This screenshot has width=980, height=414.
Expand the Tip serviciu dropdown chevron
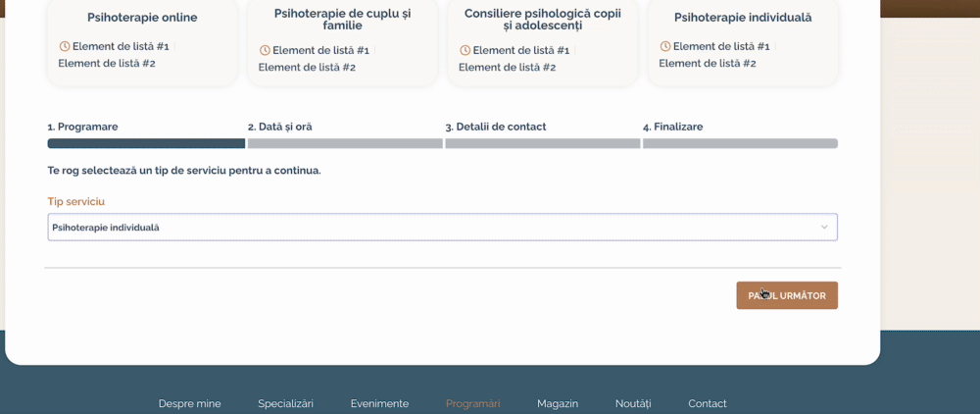(x=824, y=228)
